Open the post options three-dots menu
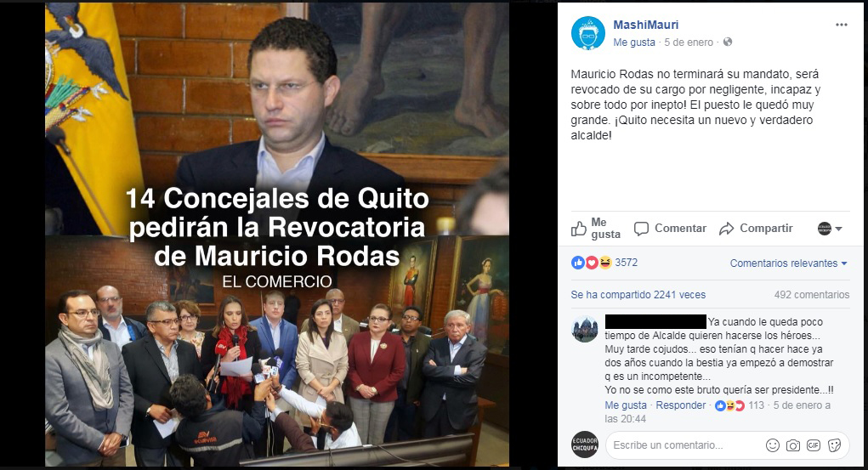 click(x=842, y=25)
